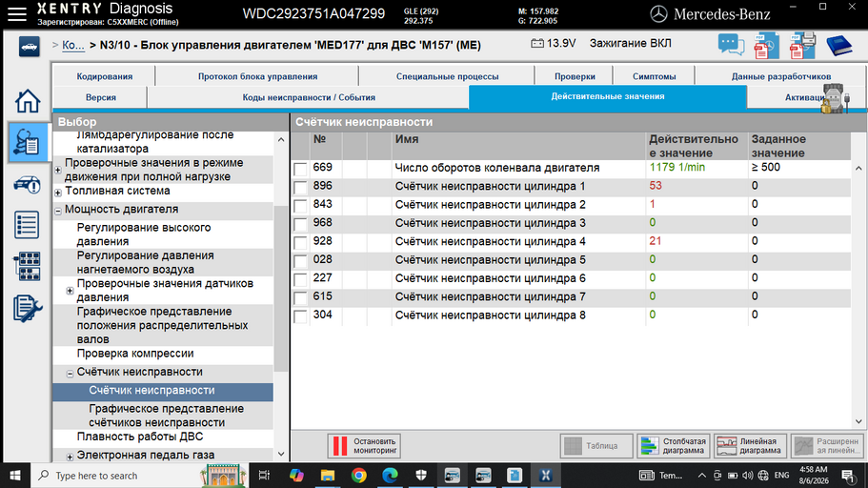The height and width of the screenshot is (488, 868).
Task: Switch to 'Столбчатая диаграмма' view
Action: click(674, 446)
